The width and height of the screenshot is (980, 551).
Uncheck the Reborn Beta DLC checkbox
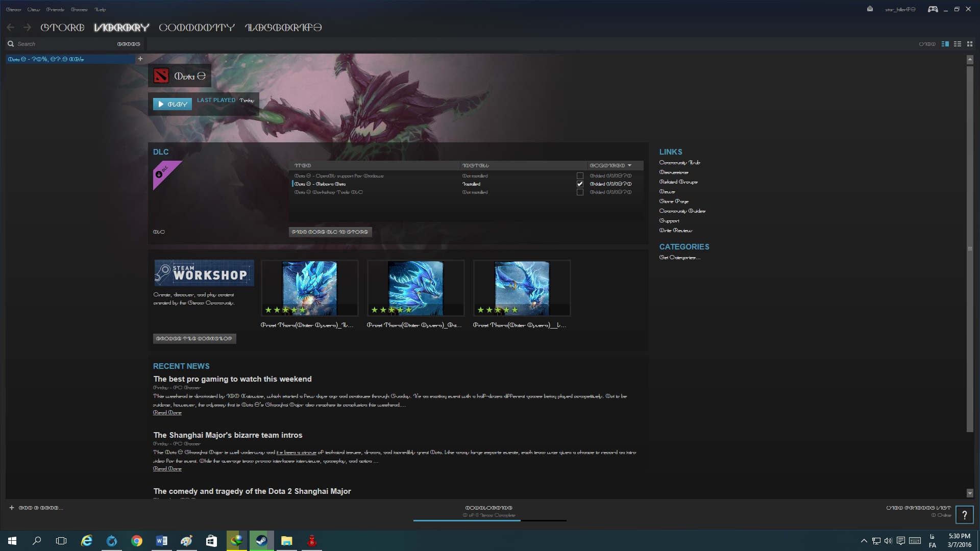coord(580,184)
